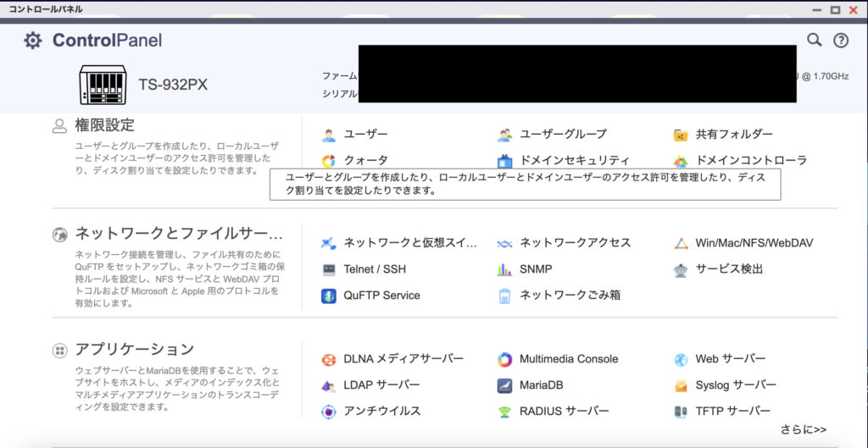Click the 権限設定 person icon
868x448 pixels.
pos(59,126)
